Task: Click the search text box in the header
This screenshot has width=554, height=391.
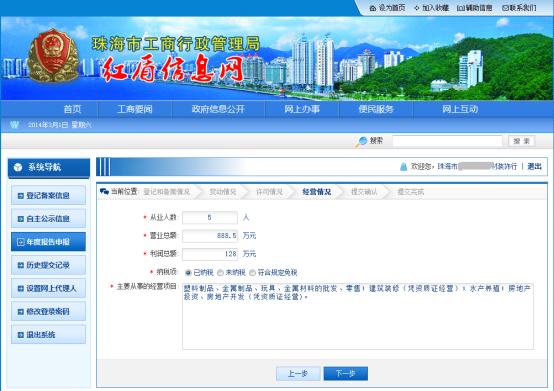Action: (447, 141)
